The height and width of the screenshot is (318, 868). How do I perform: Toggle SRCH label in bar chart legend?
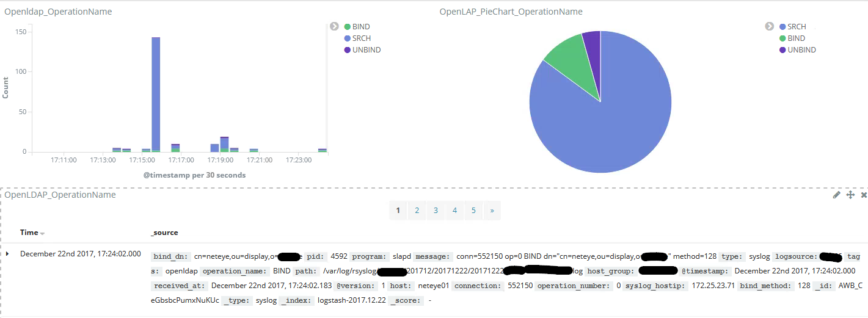click(x=362, y=38)
